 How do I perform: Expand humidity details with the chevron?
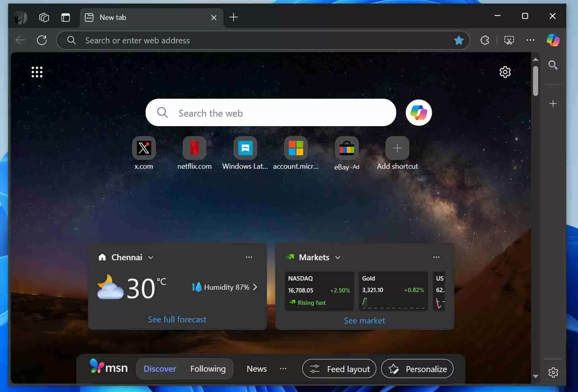tap(255, 287)
